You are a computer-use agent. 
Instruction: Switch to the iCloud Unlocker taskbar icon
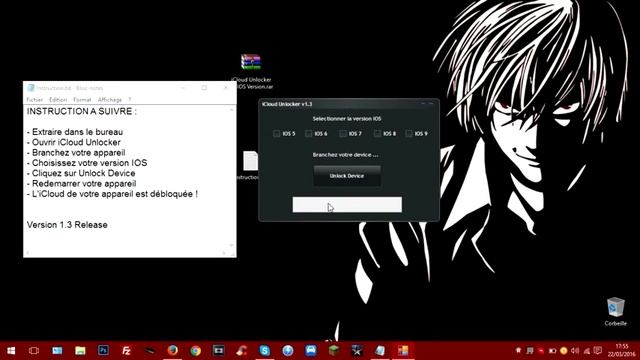tap(403, 350)
